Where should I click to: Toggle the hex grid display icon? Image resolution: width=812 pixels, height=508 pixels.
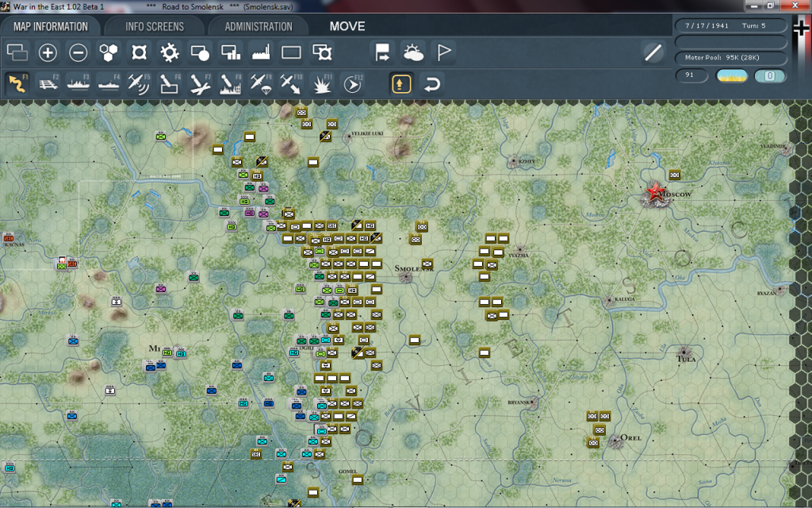108,53
